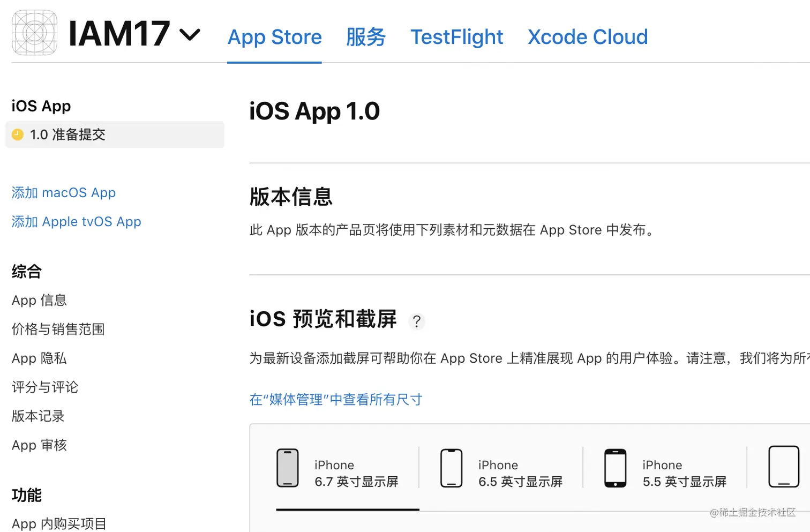Open 在“媒体管理”中查看所有尺寸 link
The image size is (810, 532).
pyautogui.click(x=336, y=399)
